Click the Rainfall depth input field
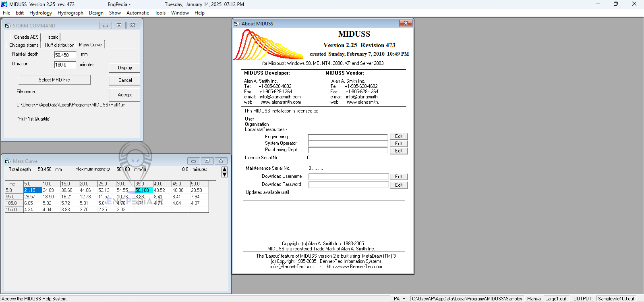This screenshot has height=302, width=644. coord(65,55)
